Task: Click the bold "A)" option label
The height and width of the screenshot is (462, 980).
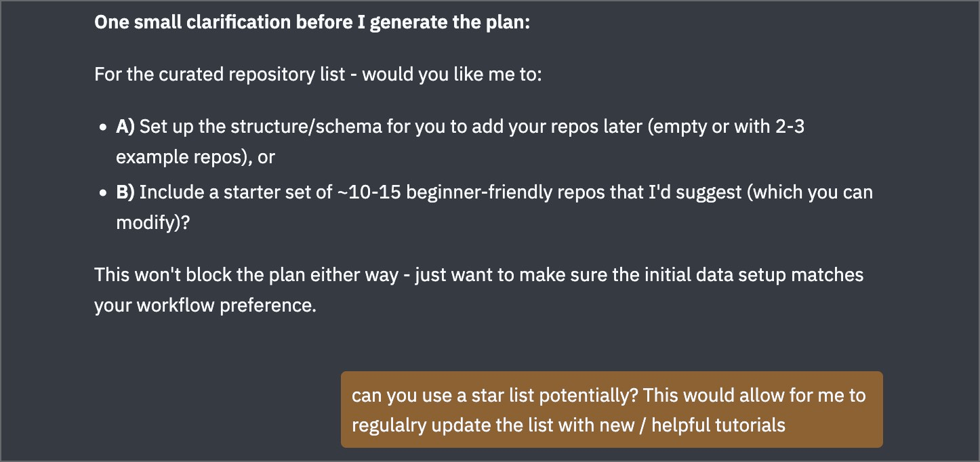Action: coord(126,127)
